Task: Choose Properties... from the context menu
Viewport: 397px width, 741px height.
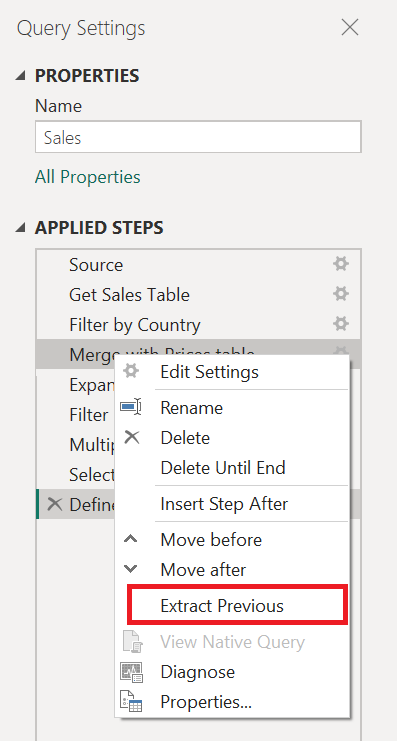Action: coord(232,702)
